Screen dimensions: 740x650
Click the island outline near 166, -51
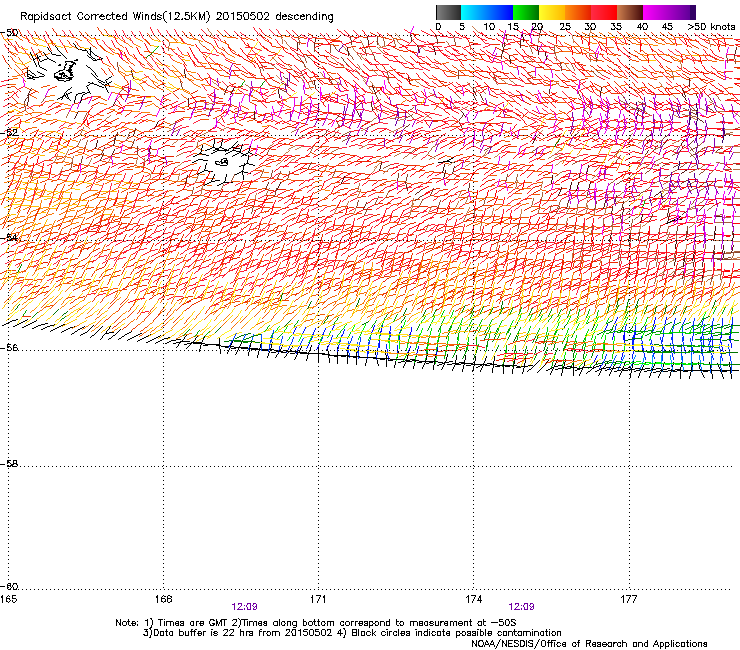click(x=66, y=70)
